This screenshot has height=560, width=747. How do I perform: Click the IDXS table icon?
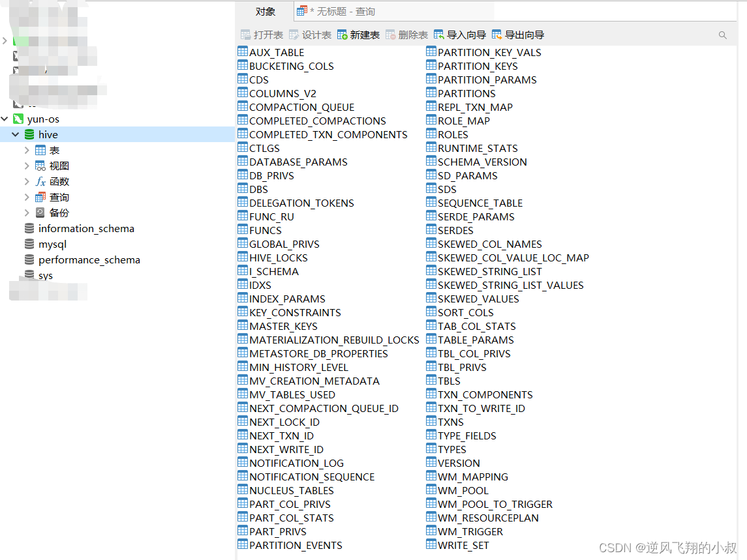click(x=243, y=284)
